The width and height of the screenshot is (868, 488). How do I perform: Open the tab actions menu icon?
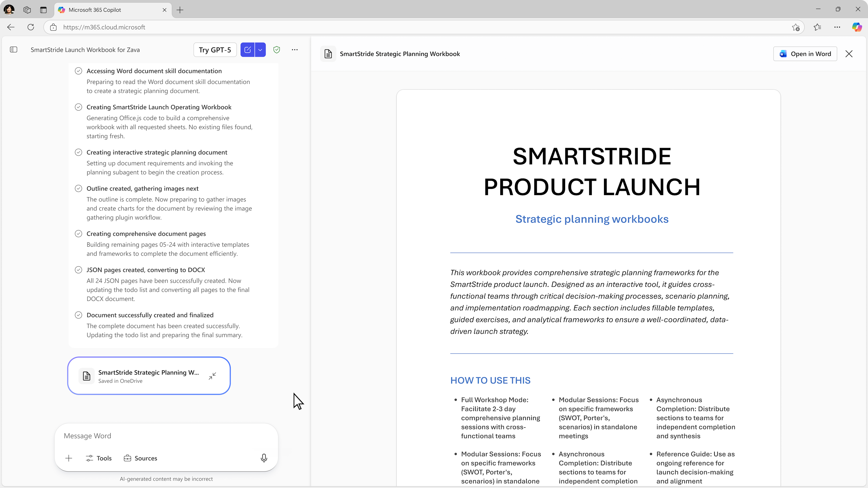(x=43, y=10)
